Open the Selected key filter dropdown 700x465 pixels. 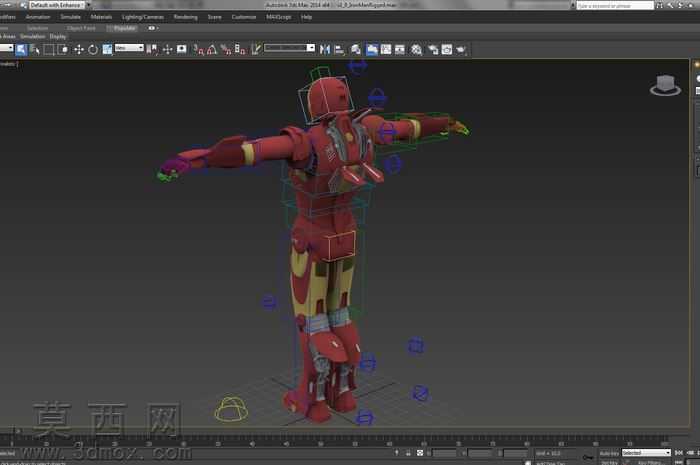(x=646, y=453)
